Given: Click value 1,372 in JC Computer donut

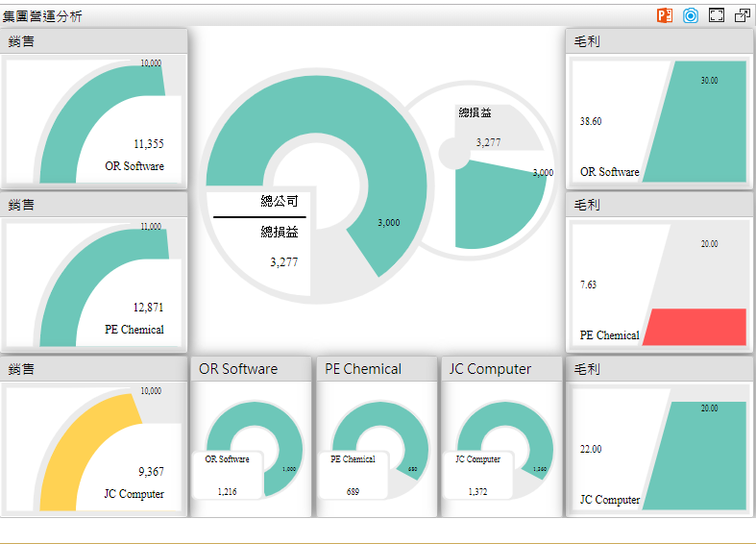Looking at the screenshot, I should click(x=477, y=491).
